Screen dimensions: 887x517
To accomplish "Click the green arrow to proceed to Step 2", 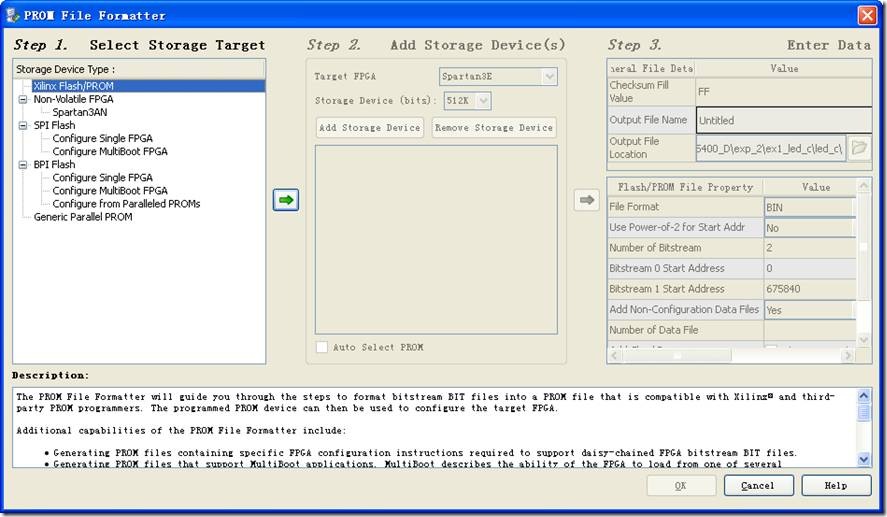I will [x=286, y=200].
